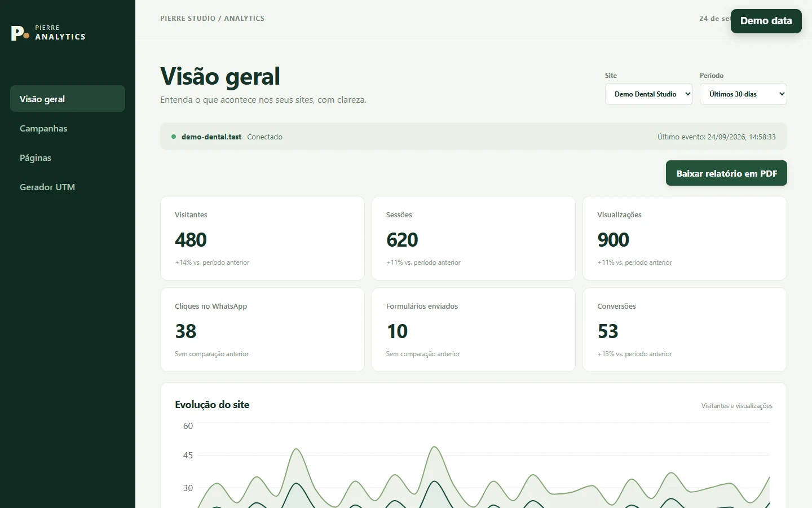Click the 60 label on chart axis
This screenshot has height=508, width=812.
point(188,426)
